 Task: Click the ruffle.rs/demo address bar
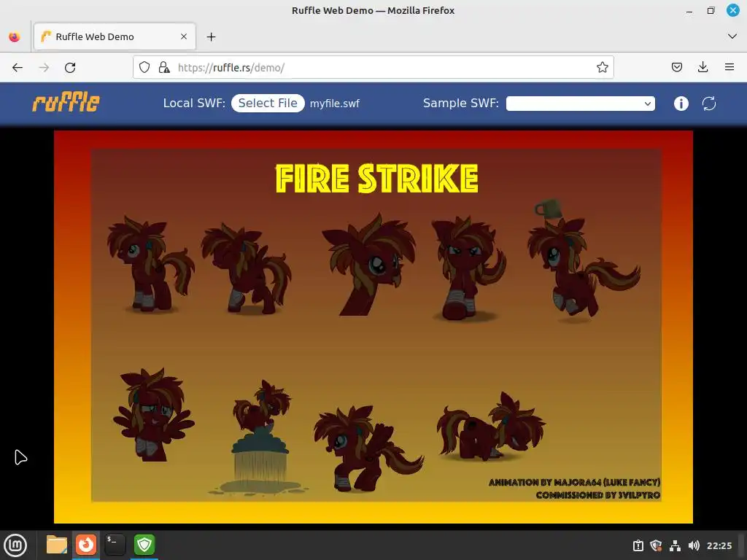point(373,67)
